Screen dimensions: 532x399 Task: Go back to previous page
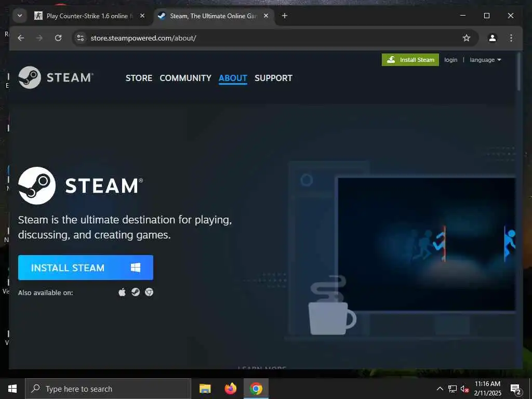click(21, 38)
